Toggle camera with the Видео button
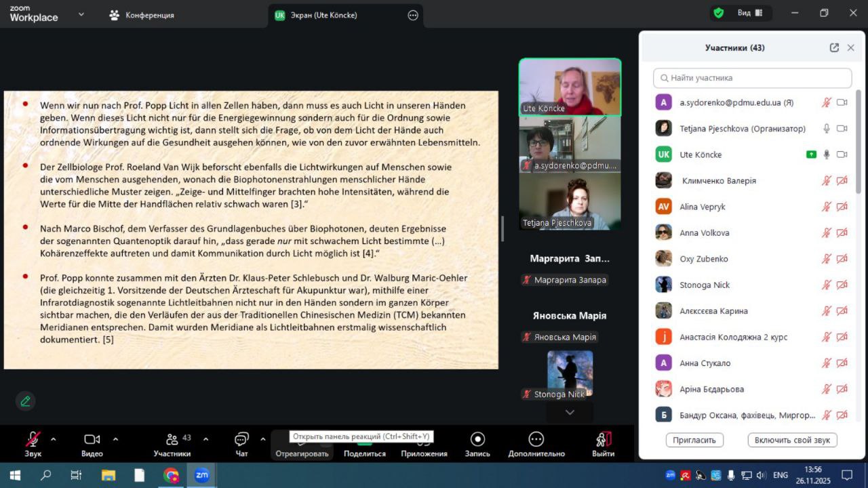The width and height of the screenshot is (868, 488). (92, 439)
